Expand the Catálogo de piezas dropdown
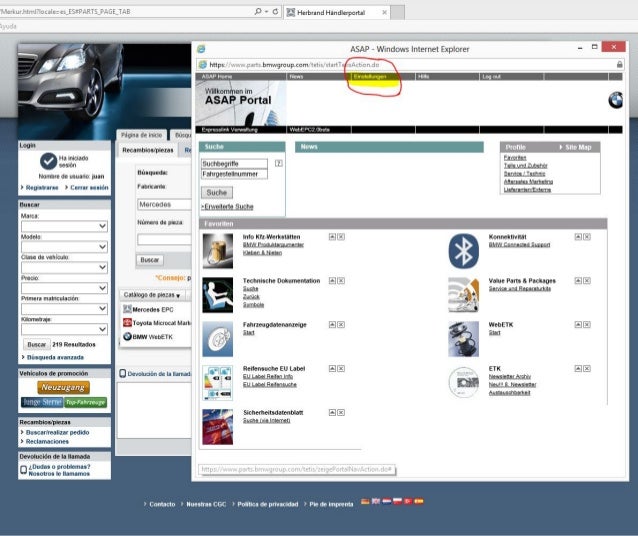This screenshot has height=536, width=638. pos(152,295)
